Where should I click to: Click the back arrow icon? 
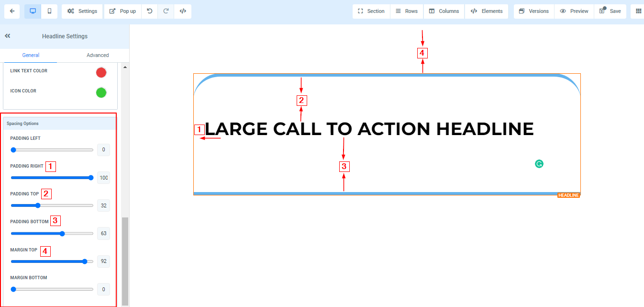[12, 11]
